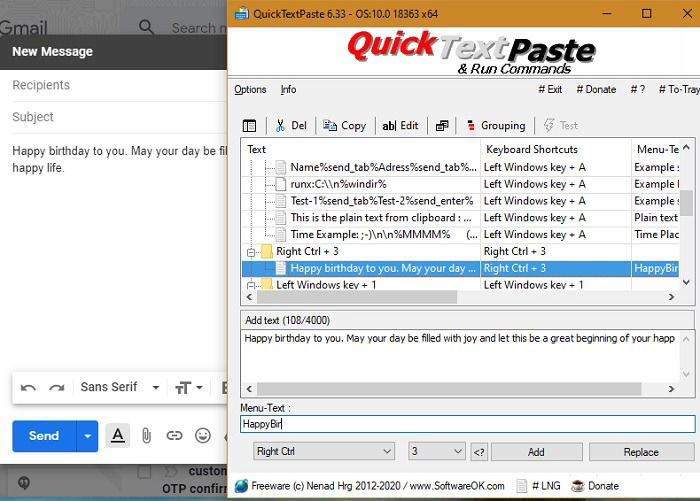Click the Grouping toolbar button
Image resolution: width=700 pixels, height=501 pixels.
pos(496,125)
